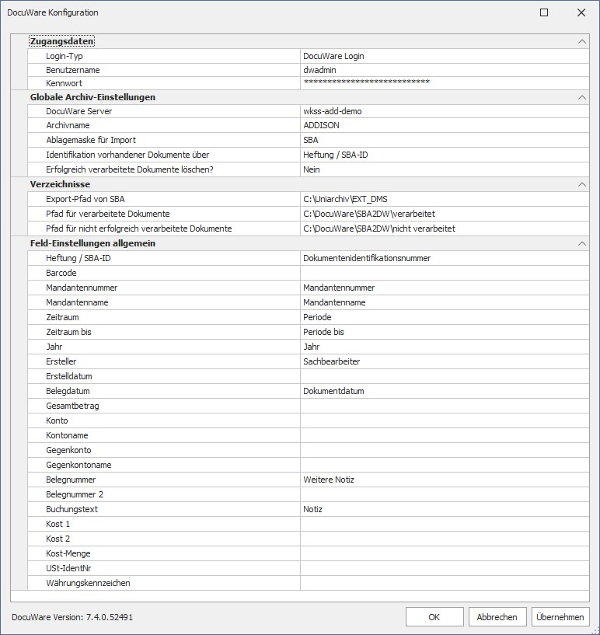Click the Übernehmen button
The width and height of the screenshot is (600, 635).
560,617
